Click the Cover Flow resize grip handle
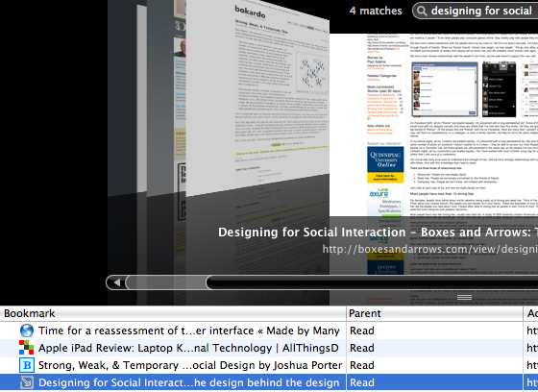The image size is (538, 392). coord(464,297)
